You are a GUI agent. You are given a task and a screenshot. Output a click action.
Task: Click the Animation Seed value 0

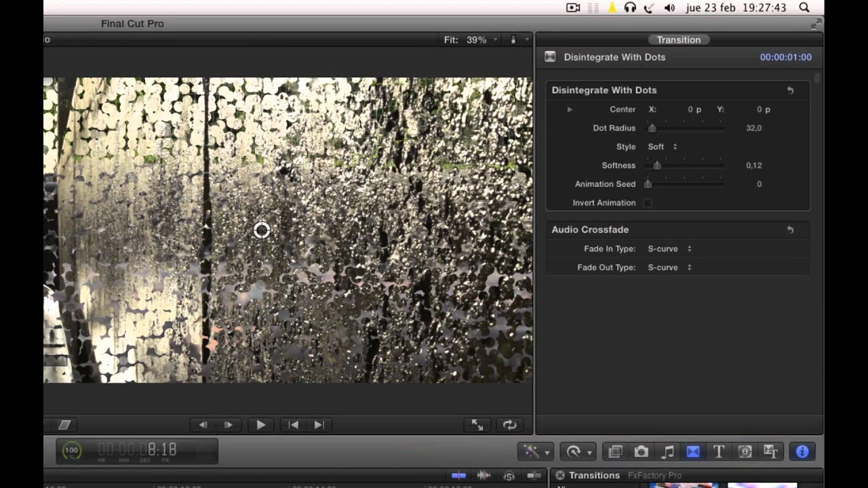[759, 184]
